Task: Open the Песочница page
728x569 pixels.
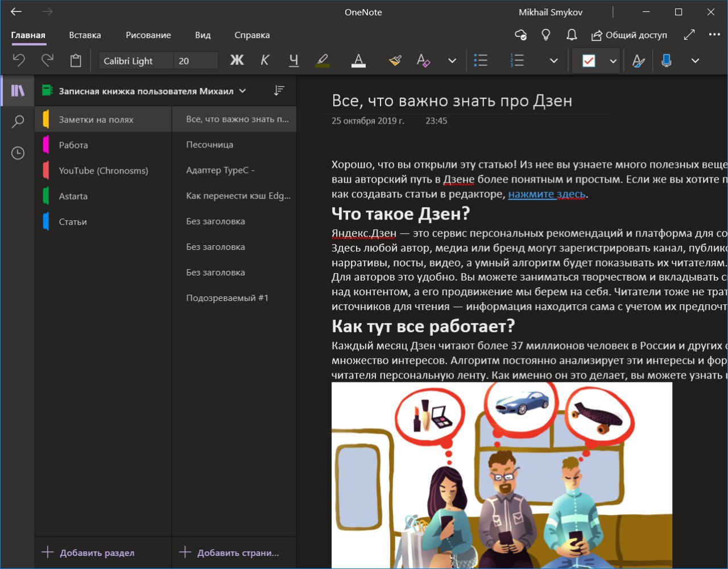Action: (234, 145)
